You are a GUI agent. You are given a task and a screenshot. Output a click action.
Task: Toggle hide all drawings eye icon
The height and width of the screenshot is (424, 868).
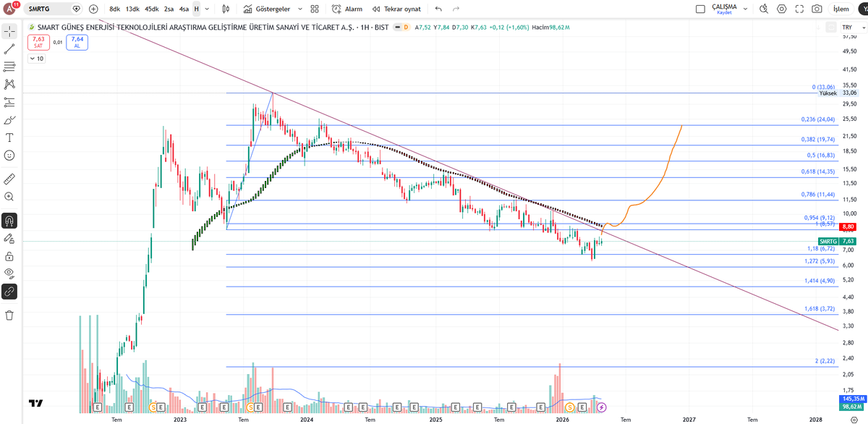tap(9, 274)
